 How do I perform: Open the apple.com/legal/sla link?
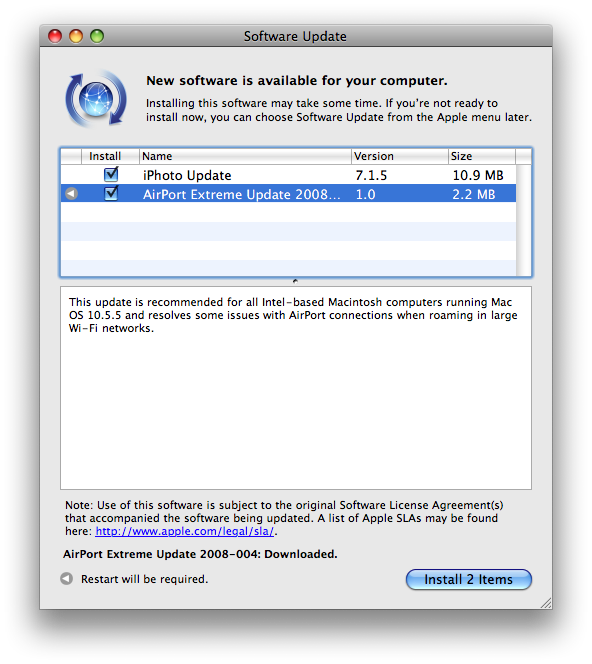click(185, 531)
